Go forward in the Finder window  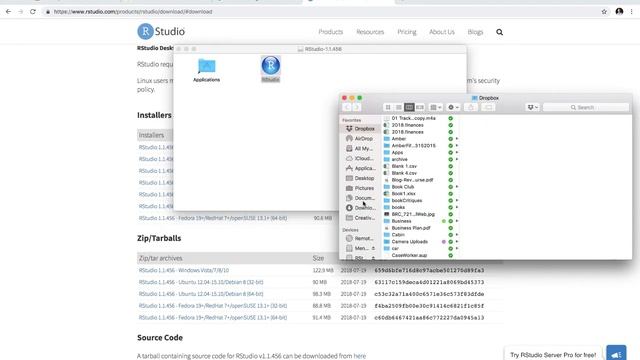356,107
